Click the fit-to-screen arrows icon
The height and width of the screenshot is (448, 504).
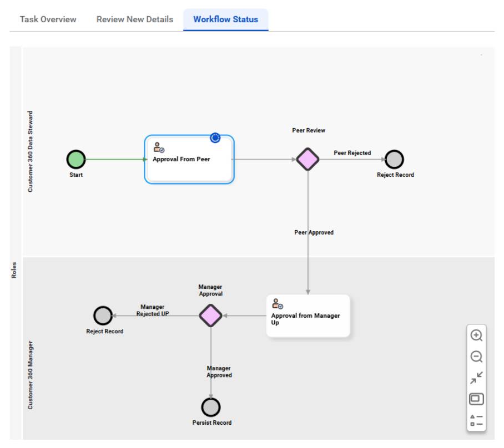pos(476,378)
